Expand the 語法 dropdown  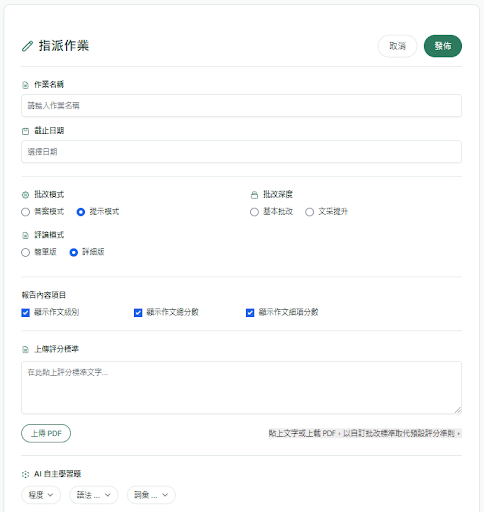[x=94, y=495]
